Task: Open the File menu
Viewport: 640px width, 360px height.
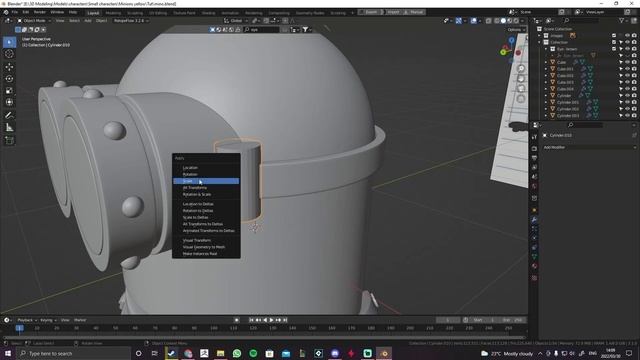Action: pos(15,12)
